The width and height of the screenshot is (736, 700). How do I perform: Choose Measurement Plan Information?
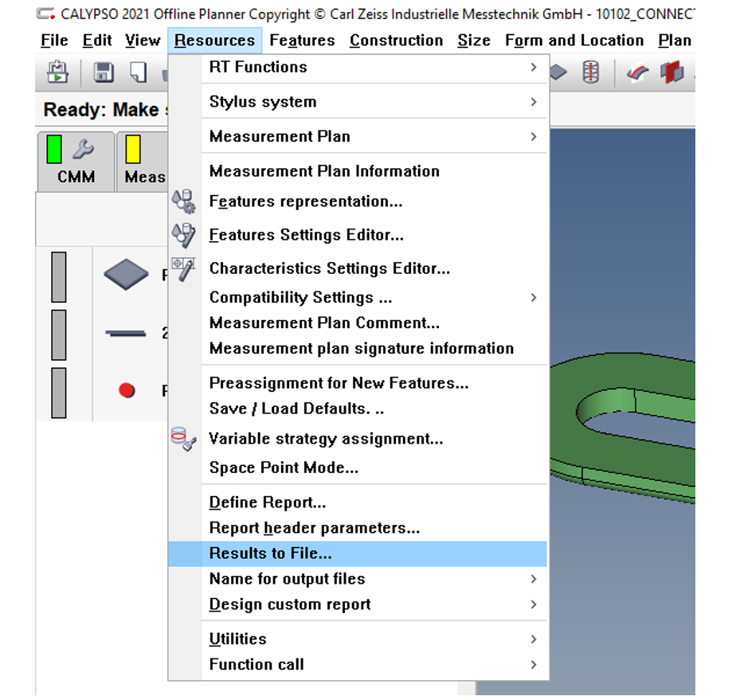tap(358, 171)
